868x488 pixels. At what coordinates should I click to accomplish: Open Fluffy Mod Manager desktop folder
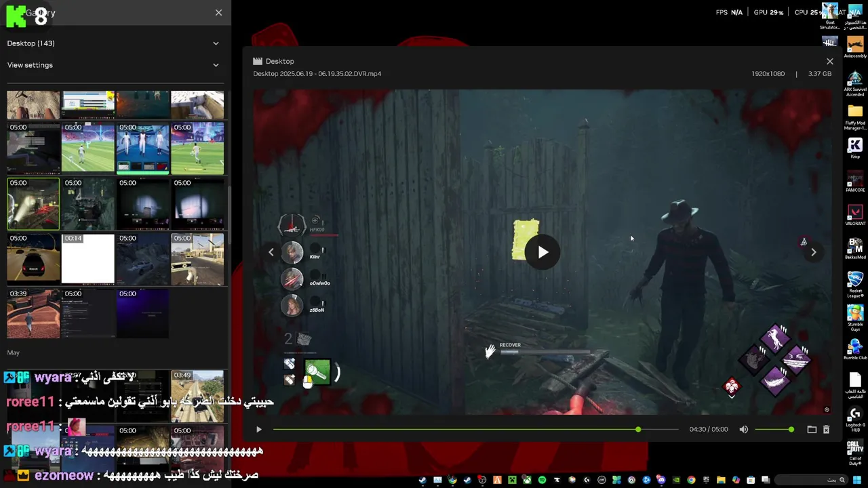click(x=855, y=117)
